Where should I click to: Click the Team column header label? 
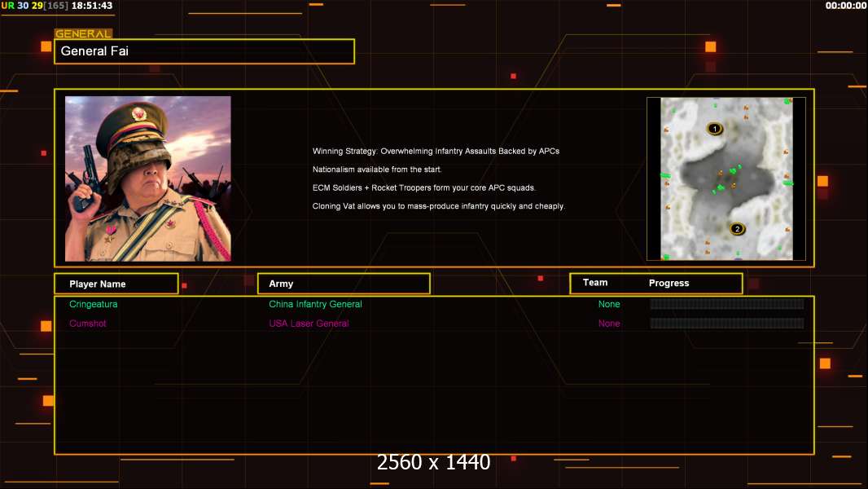click(x=595, y=283)
